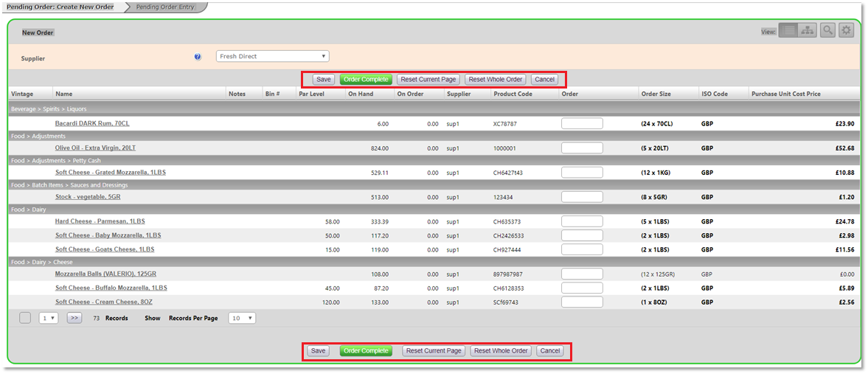This screenshot has width=868, height=374.
Task: Click the Order field for Olive Oil
Action: pos(582,148)
